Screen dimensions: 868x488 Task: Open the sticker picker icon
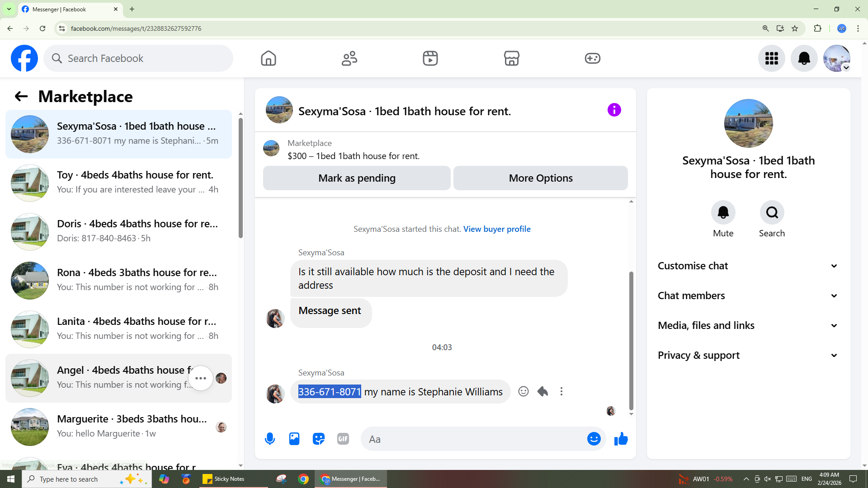(319, 439)
